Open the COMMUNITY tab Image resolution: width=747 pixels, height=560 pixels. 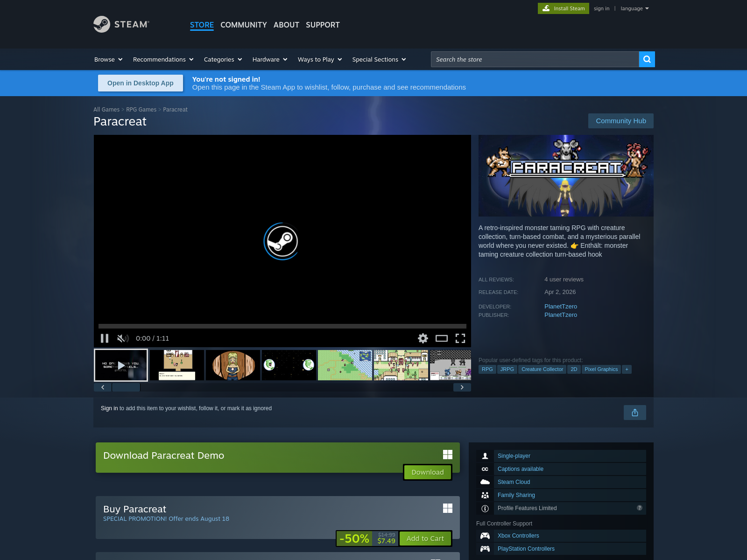[x=244, y=25]
